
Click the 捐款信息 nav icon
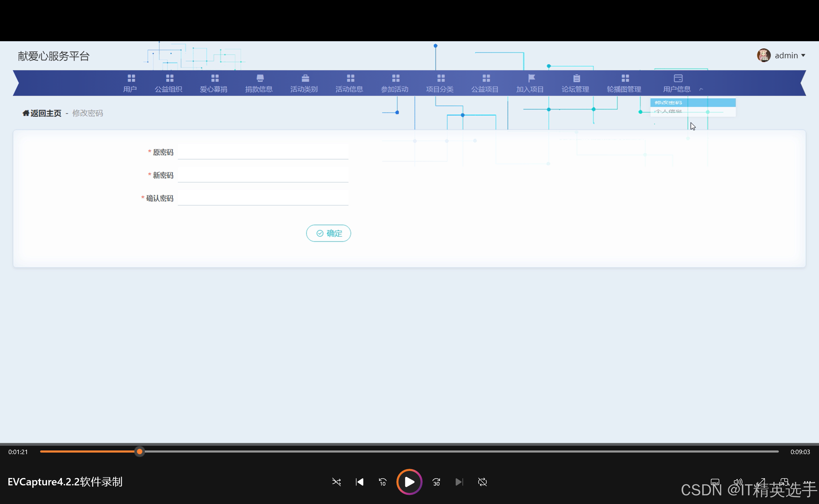[x=260, y=78]
